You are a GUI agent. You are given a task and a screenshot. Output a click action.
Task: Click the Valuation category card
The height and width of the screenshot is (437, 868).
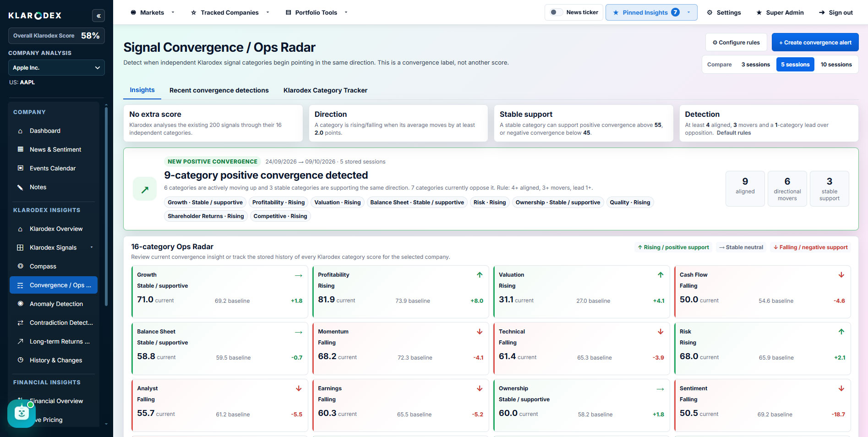coord(581,292)
